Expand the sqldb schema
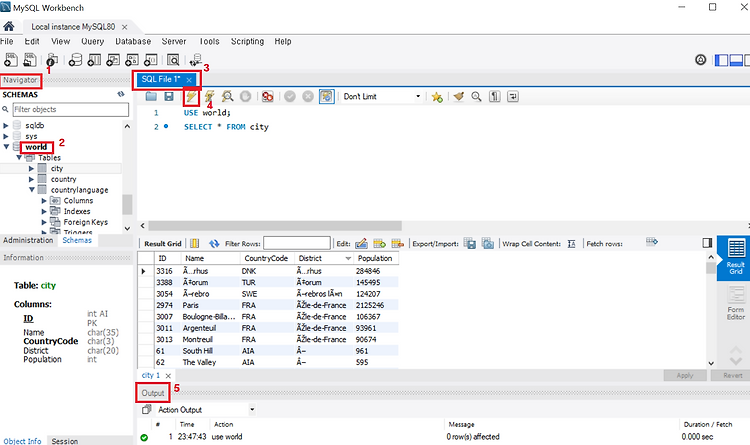Viewport: 750px width, 445px height. pos(6,125)
